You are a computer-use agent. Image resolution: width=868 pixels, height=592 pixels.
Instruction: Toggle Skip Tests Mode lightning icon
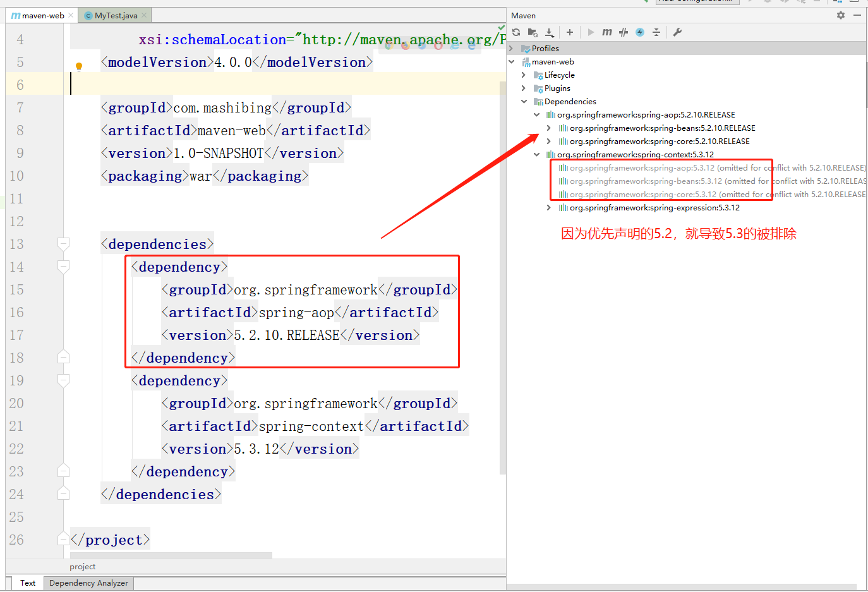[640, 32]
